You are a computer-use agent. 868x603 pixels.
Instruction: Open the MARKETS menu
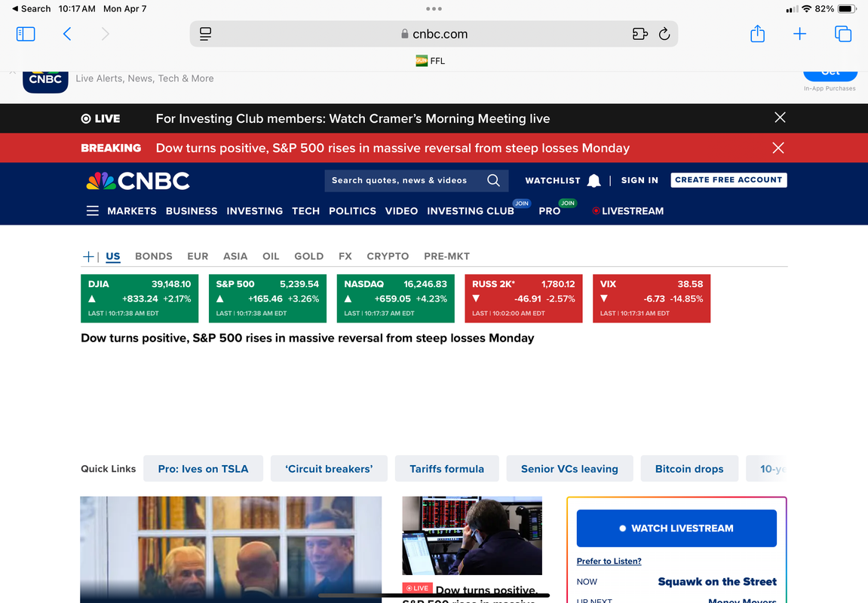click(x=132, y=211)
